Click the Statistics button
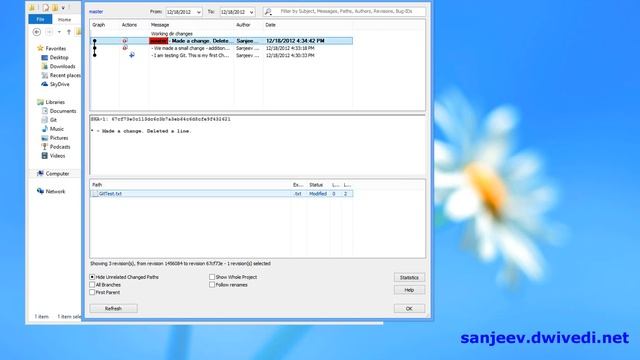Screen dimensions: 640x360 [x=409, y=278]
